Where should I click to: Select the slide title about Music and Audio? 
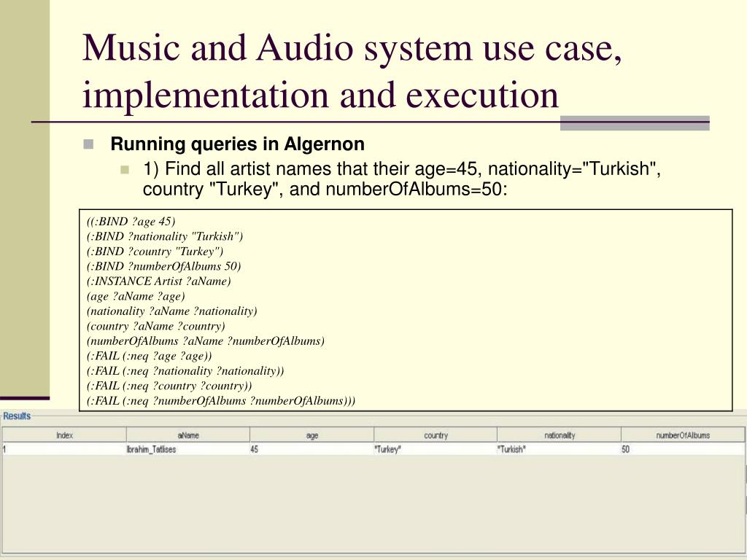click(x=352, y=71)
